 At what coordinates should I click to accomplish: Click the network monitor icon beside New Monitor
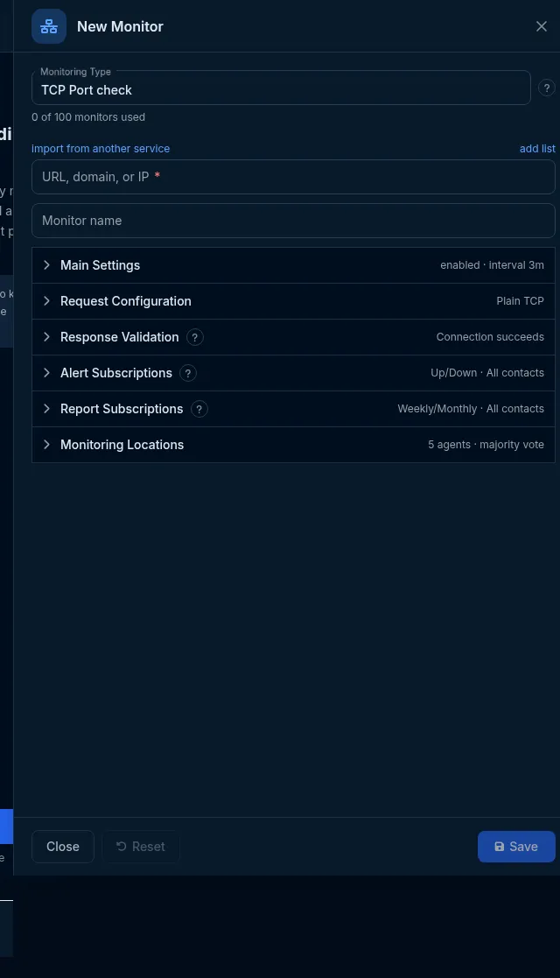point(49,26)
